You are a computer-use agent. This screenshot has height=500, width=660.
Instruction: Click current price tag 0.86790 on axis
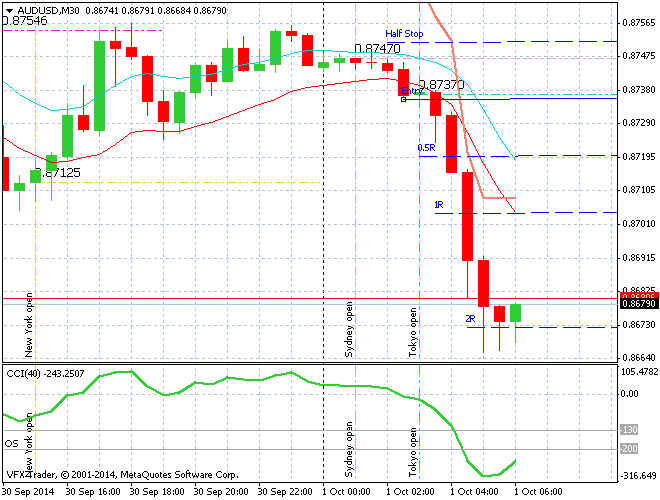636,305
